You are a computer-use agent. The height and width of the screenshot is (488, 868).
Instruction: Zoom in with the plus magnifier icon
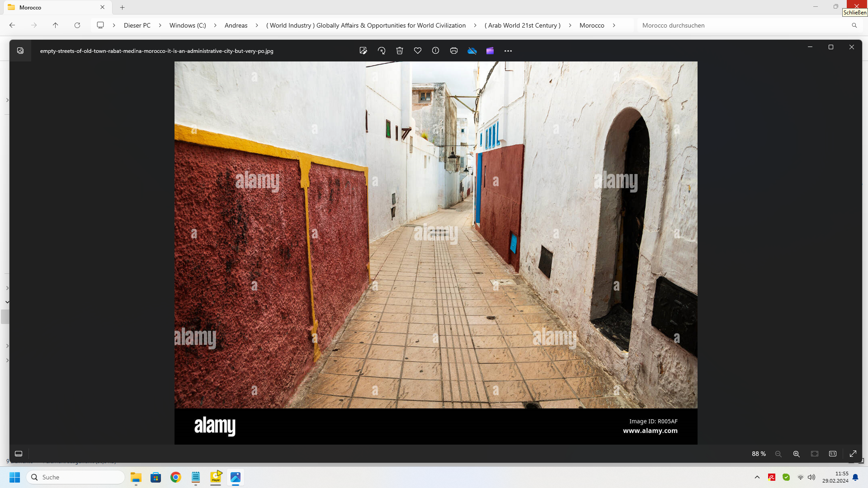pyautogui.click(x=797, y=454)
